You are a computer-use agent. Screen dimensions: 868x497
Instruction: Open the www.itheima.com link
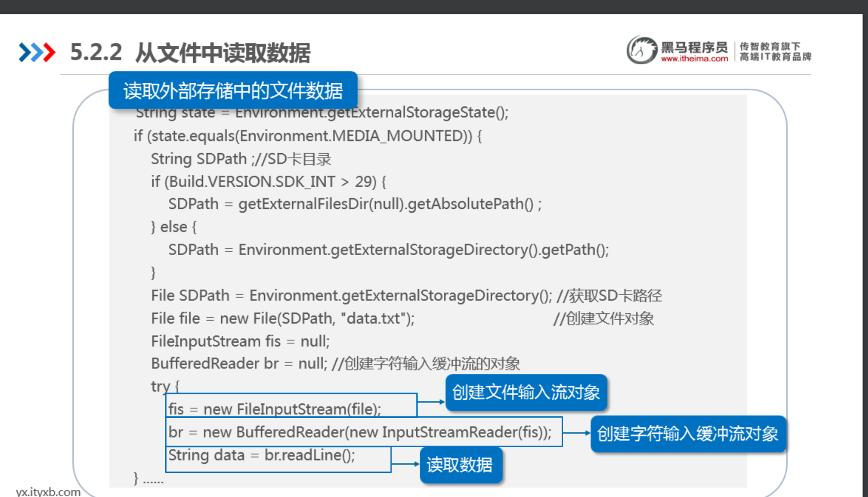coord(694,59)
